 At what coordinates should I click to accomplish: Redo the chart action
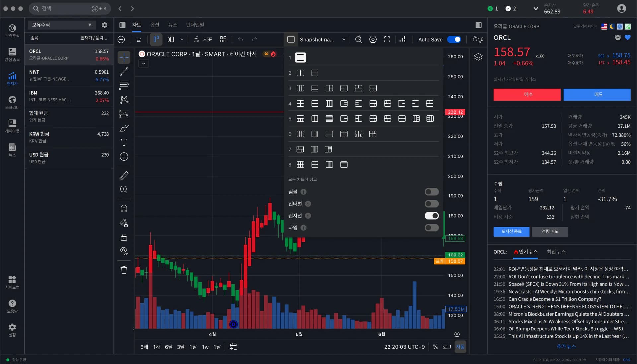pyautogui.click(x=254, y=39)
